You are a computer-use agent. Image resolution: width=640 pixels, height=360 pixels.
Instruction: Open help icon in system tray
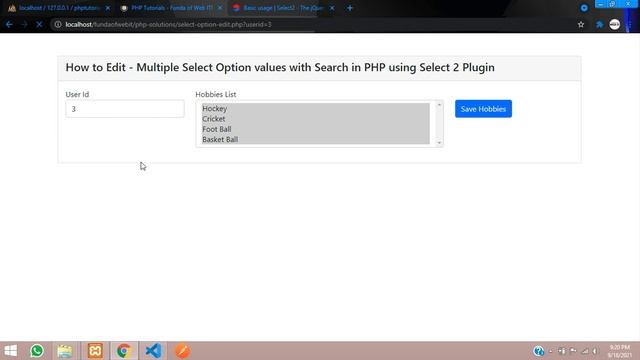pyautogui.click(x=538, y=351)
